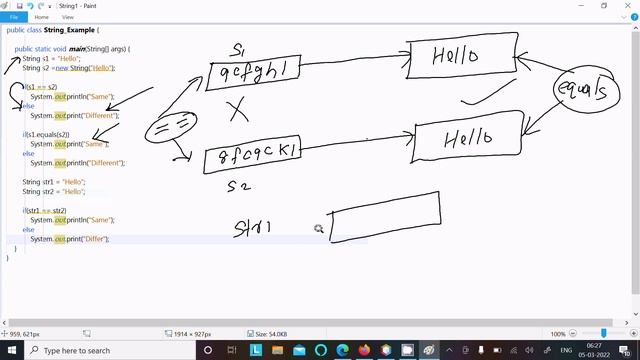
Task: Open Cortana circle icon on taskbar
Action: tap(208, 350)
